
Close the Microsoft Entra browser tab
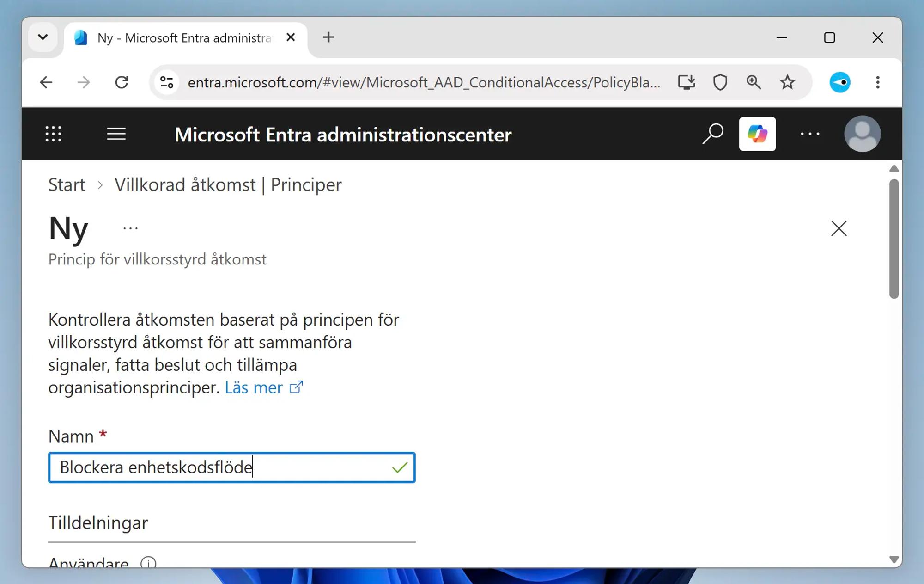pos(291,37)
